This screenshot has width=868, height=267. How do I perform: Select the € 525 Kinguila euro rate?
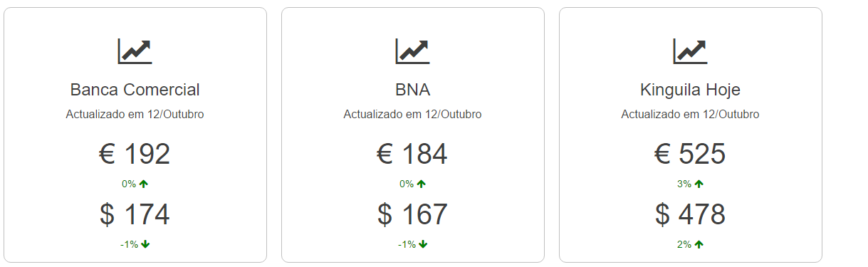pyautogui.click(x=691, y=154)
